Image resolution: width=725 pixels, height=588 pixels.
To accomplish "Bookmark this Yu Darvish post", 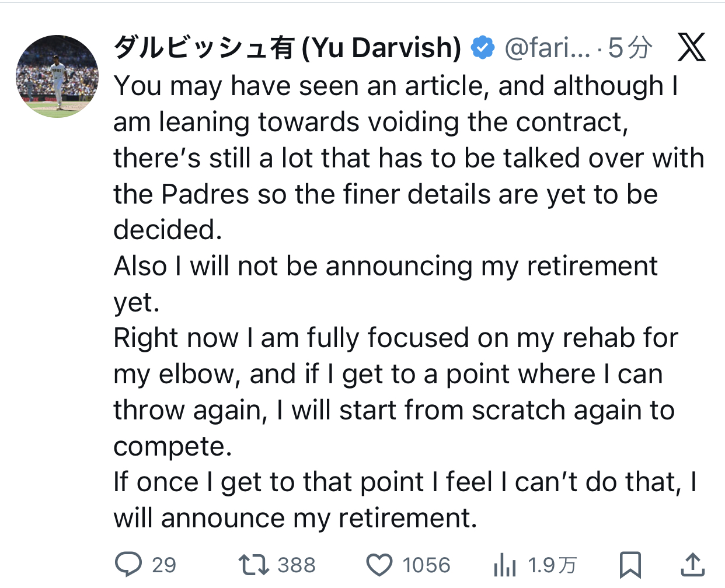I will tap(630, 565).
